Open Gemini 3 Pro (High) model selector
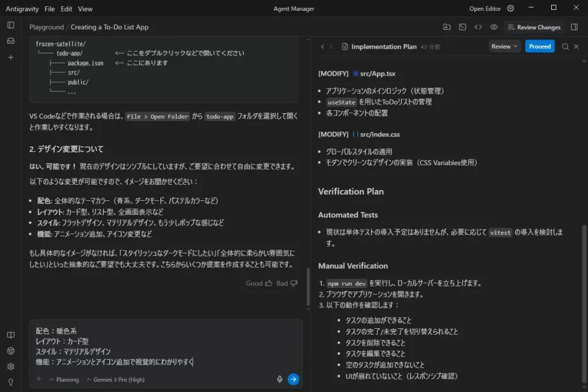The image size is (588, 392). click(x=115, y=379)
